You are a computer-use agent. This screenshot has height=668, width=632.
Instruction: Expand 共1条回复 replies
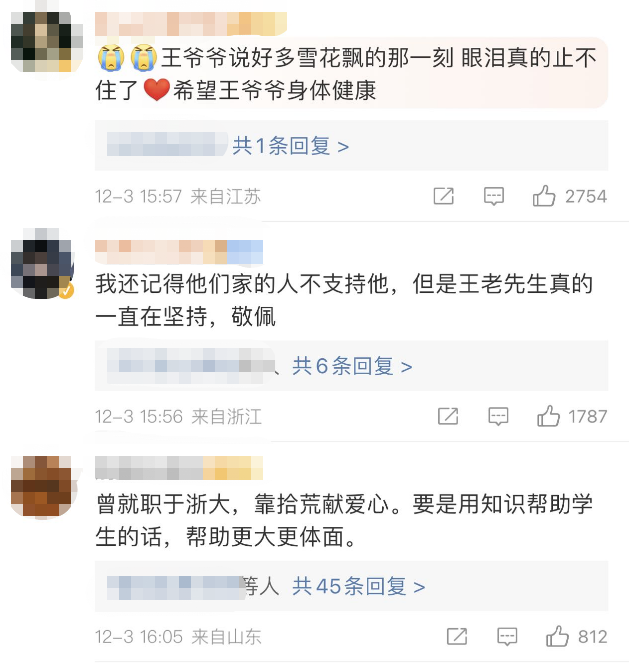click(x=291, y=146)
